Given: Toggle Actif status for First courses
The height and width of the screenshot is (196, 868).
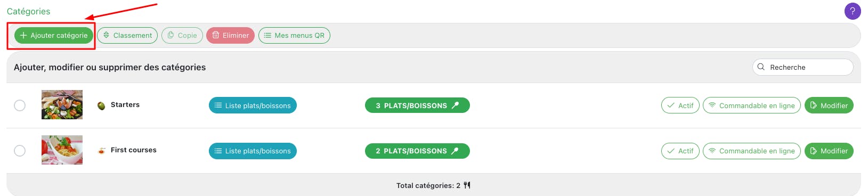Looking at the screenshot, I should pyautogui.click(x=680, y=151).
